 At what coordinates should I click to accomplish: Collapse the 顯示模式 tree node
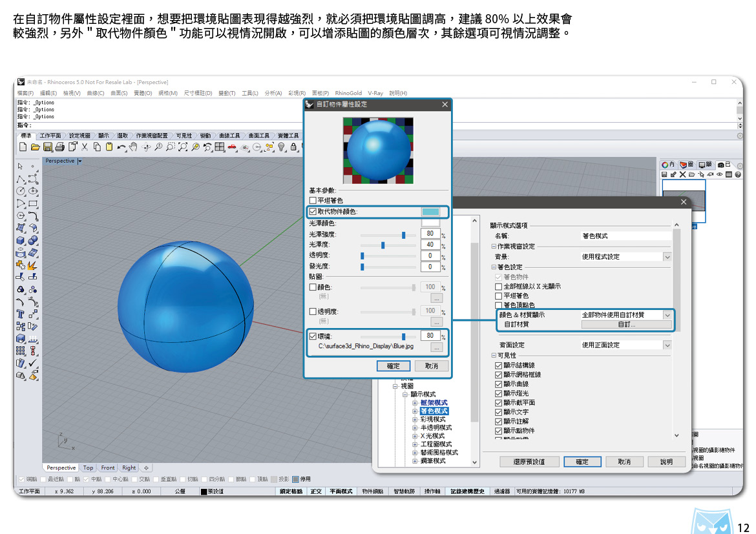coord(405,395)
